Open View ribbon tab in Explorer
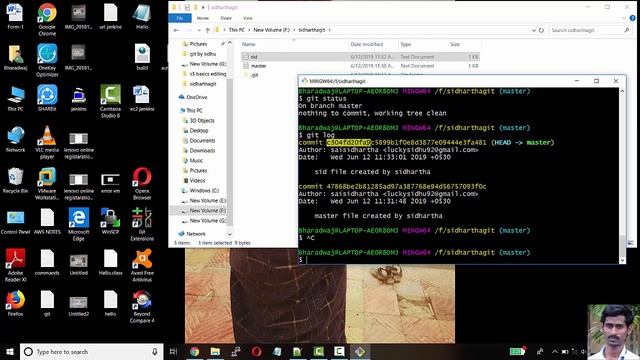640x360 pixels. click(247, 18)
